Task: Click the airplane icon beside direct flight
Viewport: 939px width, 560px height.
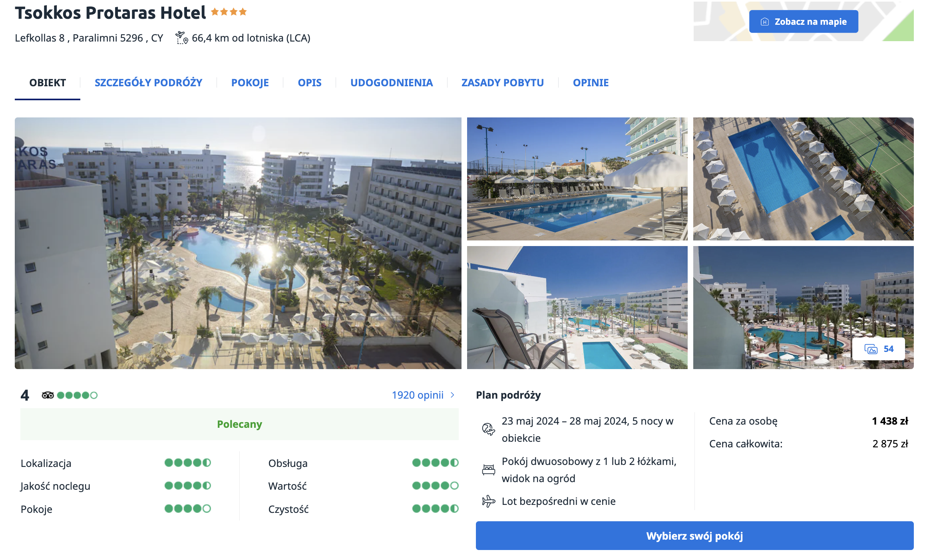Action: [488, 501]
